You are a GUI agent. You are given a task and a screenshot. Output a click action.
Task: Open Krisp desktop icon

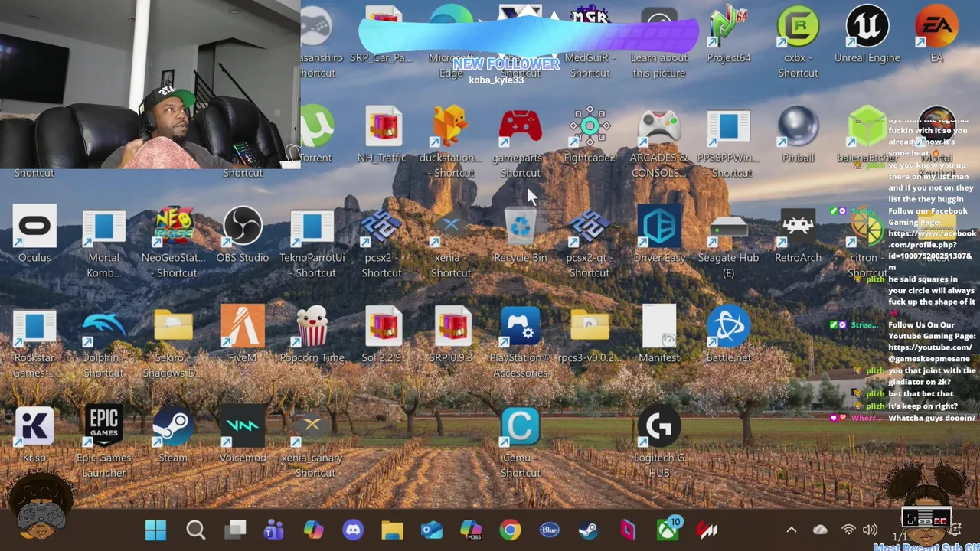[34, 427]
